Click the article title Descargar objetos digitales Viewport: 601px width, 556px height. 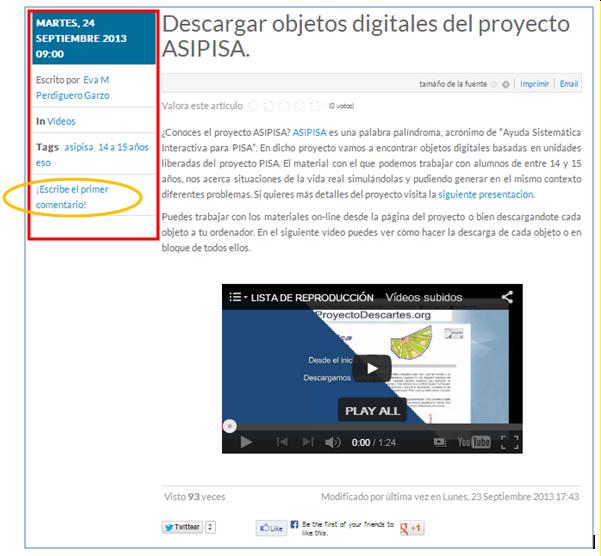coord(366,36)
